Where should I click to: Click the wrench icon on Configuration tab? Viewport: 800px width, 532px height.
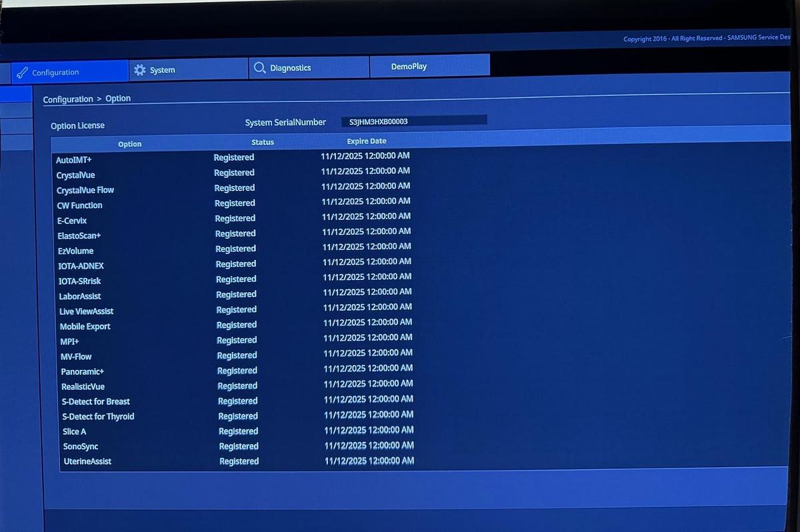[x=22, y=73]
